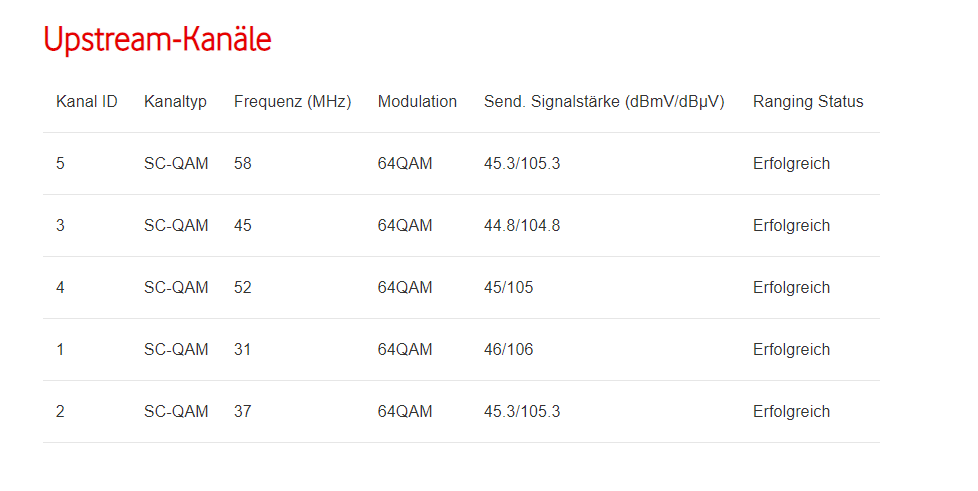Select the Send. Signalstärke column header
This screenshot has height=491, width=978.
tap(604, 102)
